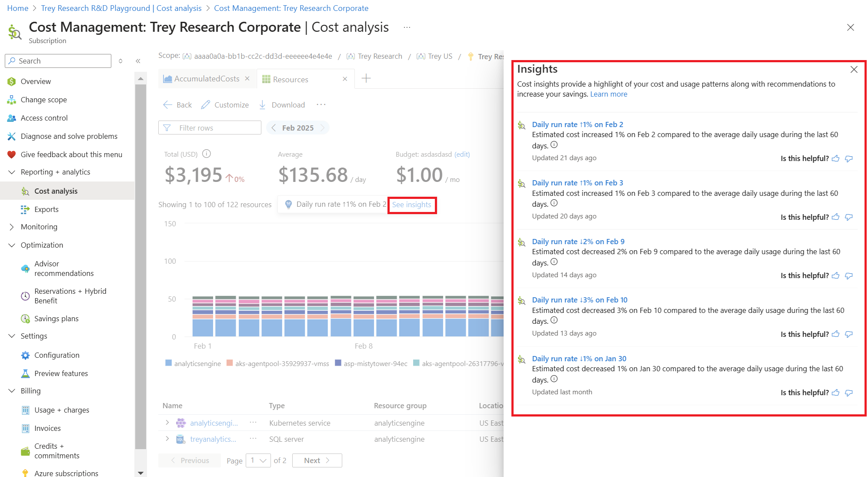Open Learn more link in Insights
Screen dimensions: 868x477
tap(608, 94)
